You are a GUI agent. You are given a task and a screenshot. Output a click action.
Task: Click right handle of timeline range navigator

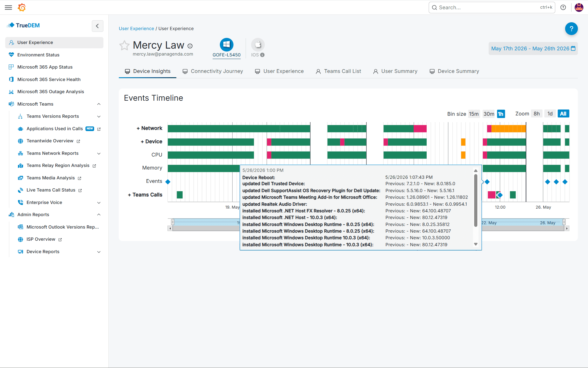[x=564, y=222]
